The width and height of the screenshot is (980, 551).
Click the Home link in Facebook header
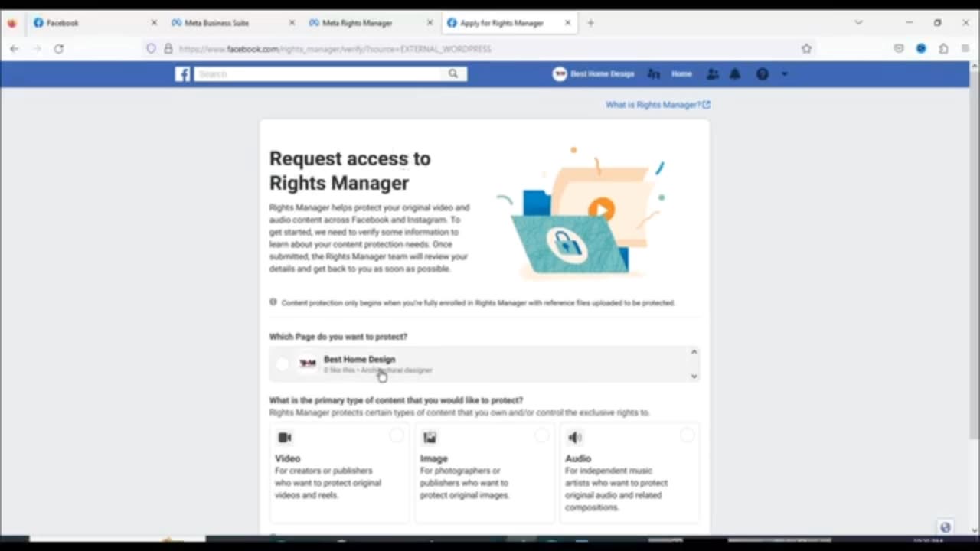tap(681, 74)
